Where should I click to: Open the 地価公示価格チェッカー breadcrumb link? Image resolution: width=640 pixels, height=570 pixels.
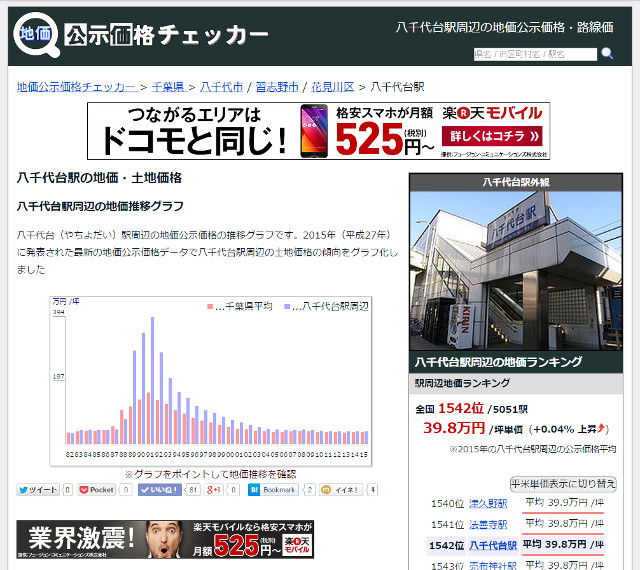tap(77, 87)
